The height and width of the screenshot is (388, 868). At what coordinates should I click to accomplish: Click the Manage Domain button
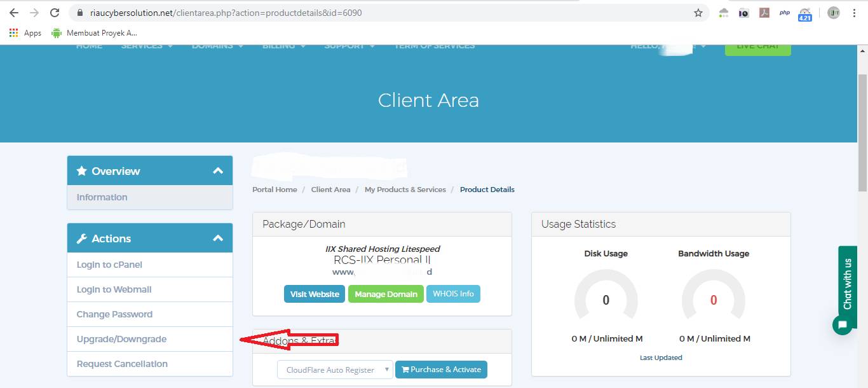386,294
